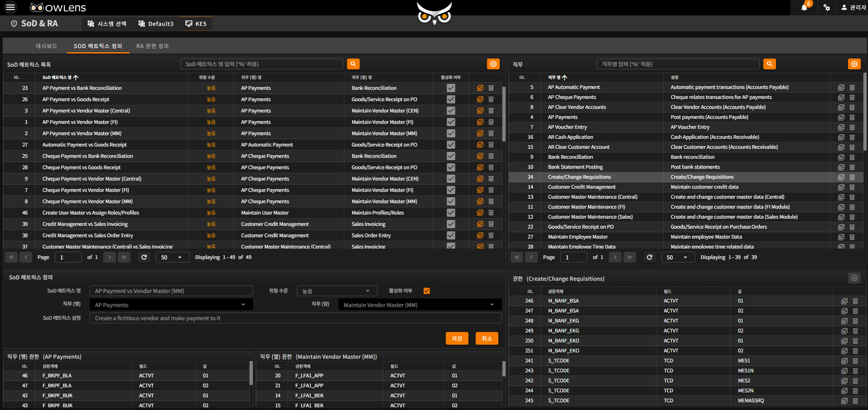
Task: Open the hamburger menu
Action: [10, 7]
